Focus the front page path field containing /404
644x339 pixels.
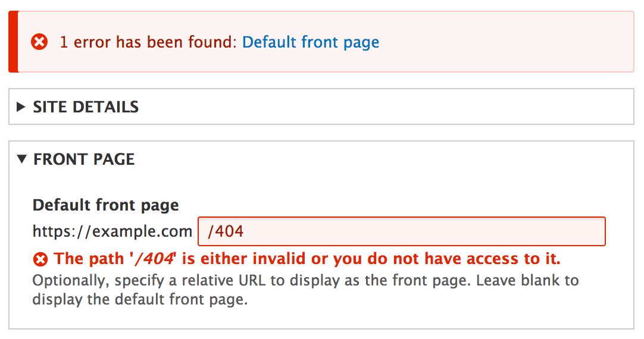click(x=401, y=231)
